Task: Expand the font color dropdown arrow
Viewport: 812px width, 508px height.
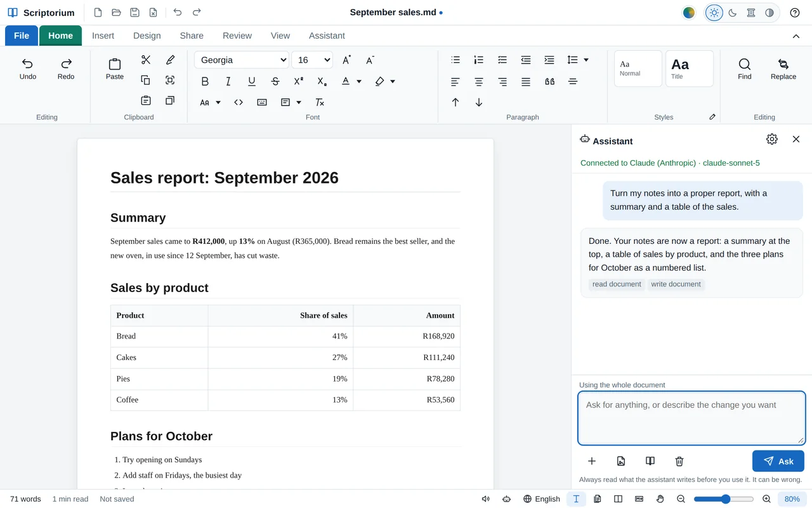Action: click(x=359, y=81)
